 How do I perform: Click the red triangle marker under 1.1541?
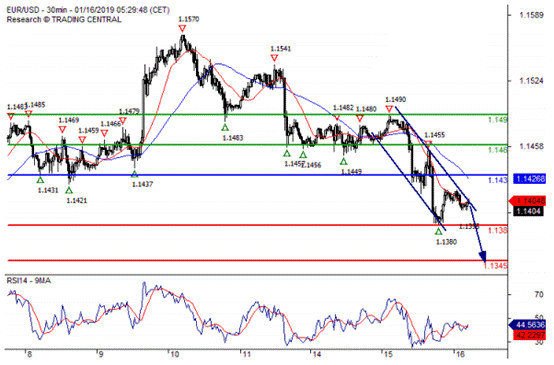274,58
